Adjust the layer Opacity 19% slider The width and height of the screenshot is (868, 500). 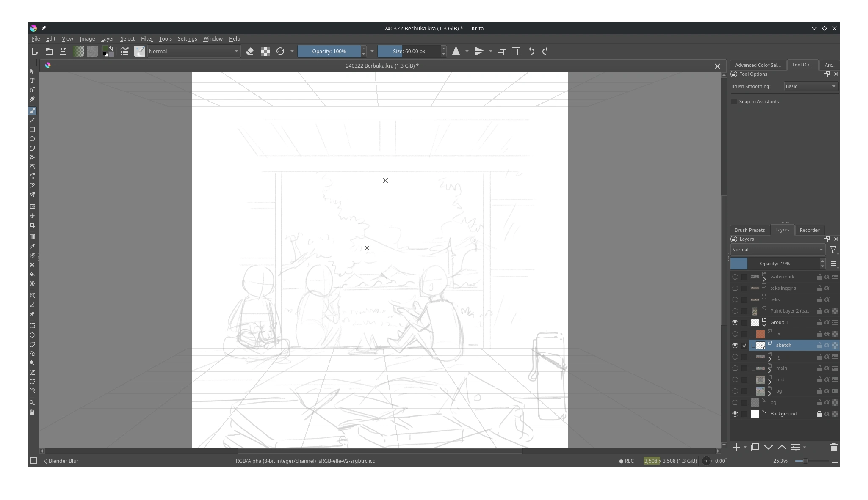click(x=775, y=264)
